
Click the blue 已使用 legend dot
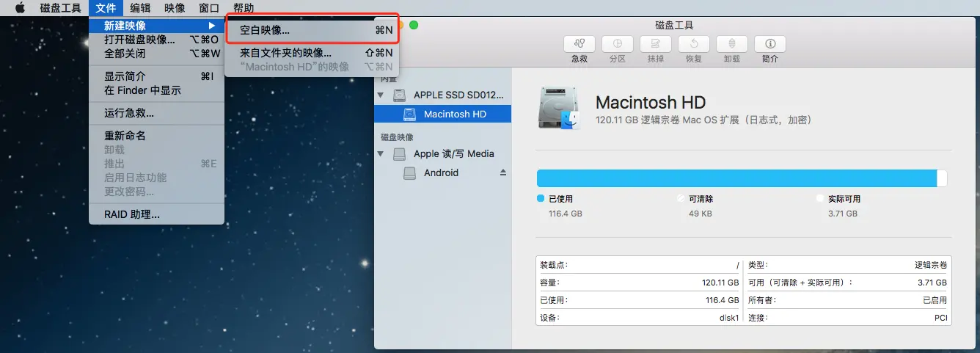coord(541,199)
